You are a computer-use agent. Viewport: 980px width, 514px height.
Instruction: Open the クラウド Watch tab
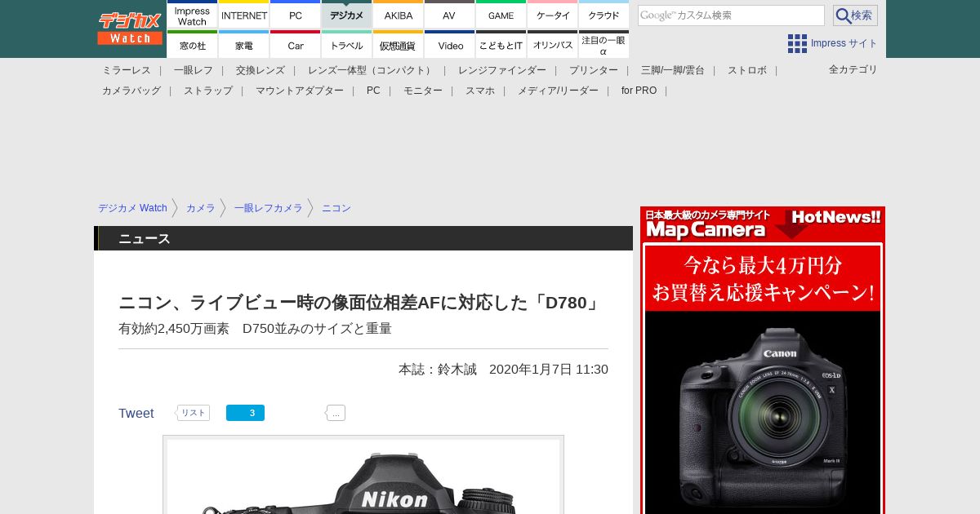[604, 14]
